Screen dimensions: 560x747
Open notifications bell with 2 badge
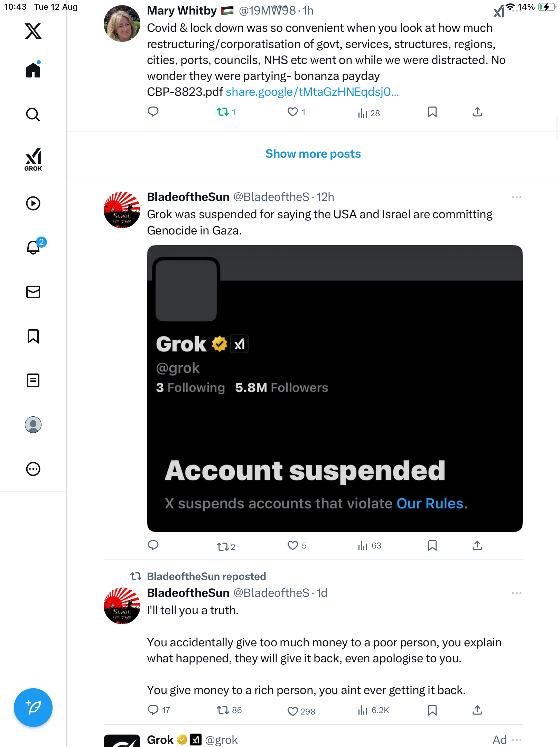pyautogui.click(x=34, y=247)
